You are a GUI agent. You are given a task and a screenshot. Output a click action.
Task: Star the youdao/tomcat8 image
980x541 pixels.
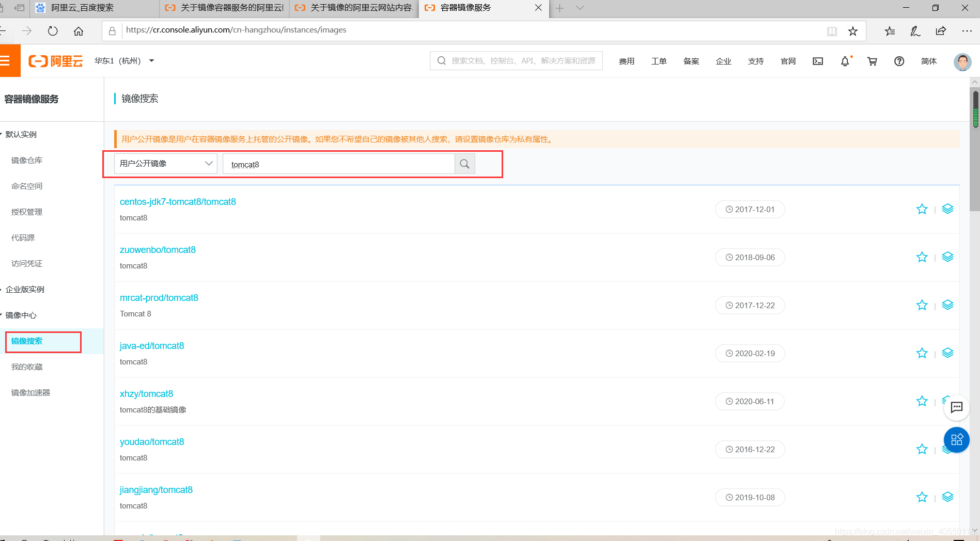coord(922,449)
